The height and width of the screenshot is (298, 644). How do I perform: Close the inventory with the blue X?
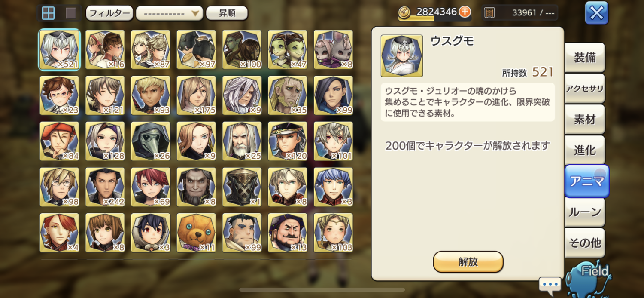[x=597, y=13]
